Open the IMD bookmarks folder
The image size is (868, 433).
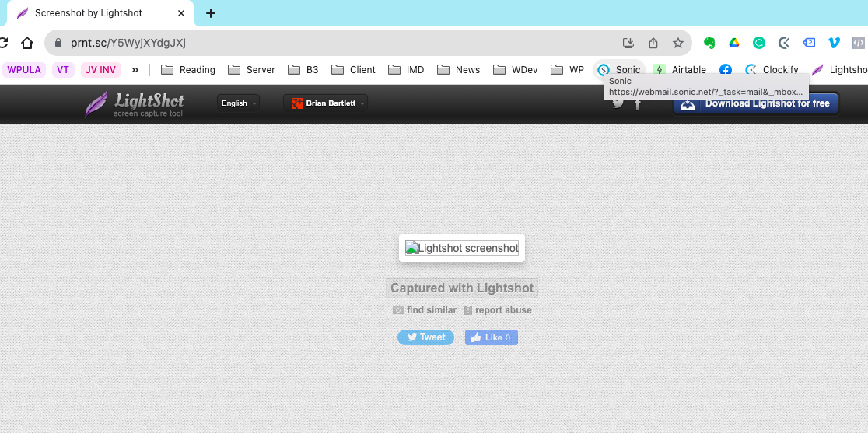406,70
